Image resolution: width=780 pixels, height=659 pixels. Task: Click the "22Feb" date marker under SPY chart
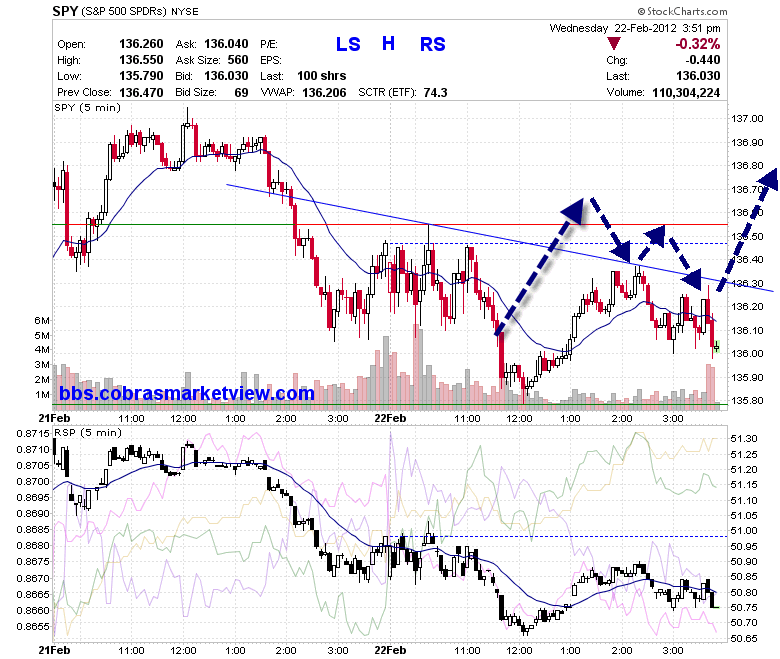coord(390,418)
